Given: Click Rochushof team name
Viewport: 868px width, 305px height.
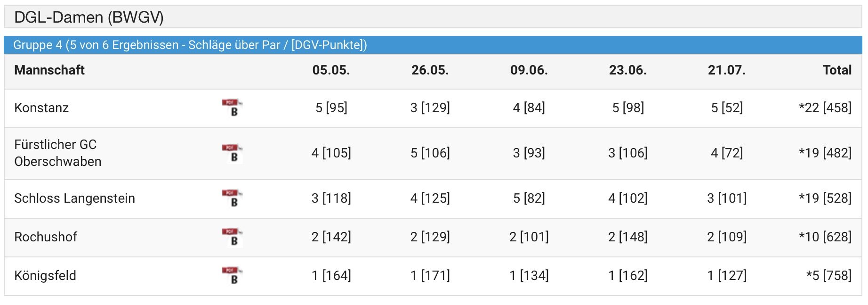Looking at the screenshot, I should 46,237.
